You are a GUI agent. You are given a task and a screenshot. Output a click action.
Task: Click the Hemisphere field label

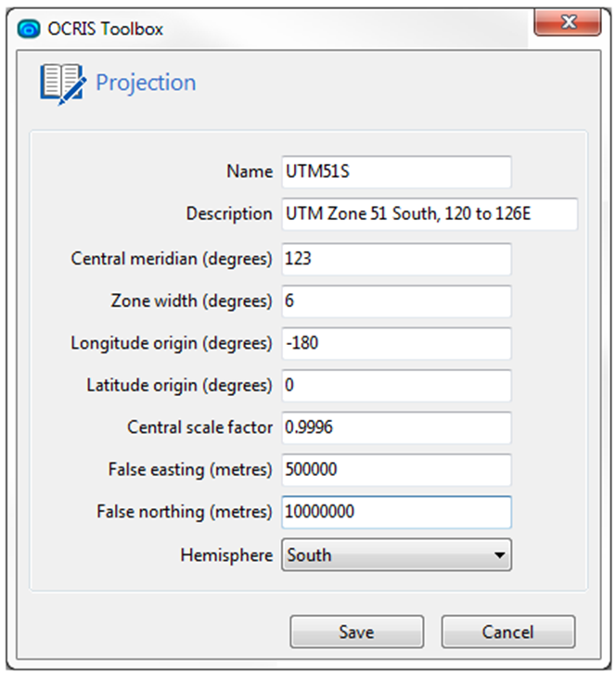(x=226, y=555)
